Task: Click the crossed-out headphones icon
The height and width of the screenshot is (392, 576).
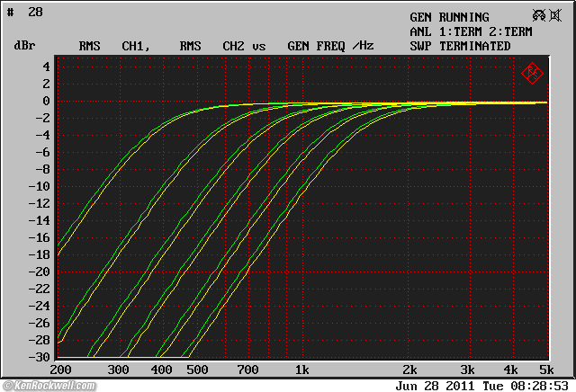Action: coord(540,16)
